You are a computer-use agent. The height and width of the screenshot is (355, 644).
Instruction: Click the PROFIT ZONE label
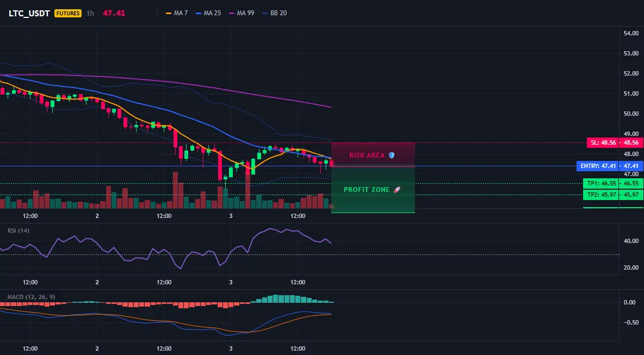[367, 190]
